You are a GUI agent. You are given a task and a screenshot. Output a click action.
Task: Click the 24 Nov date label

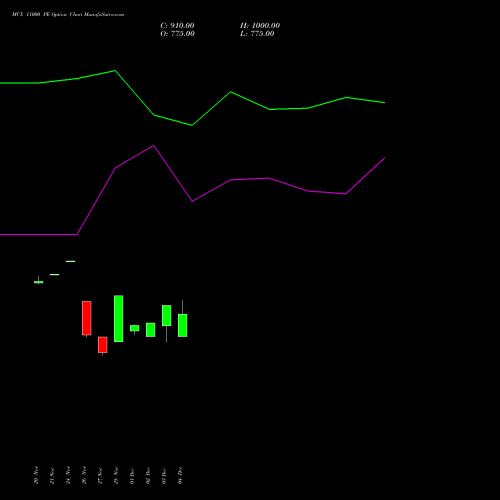68,475
